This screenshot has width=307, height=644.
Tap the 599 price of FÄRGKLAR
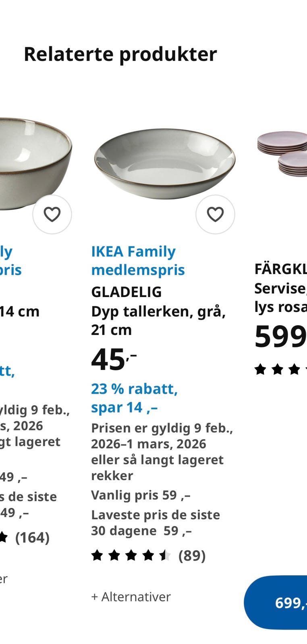click(280, 336)
